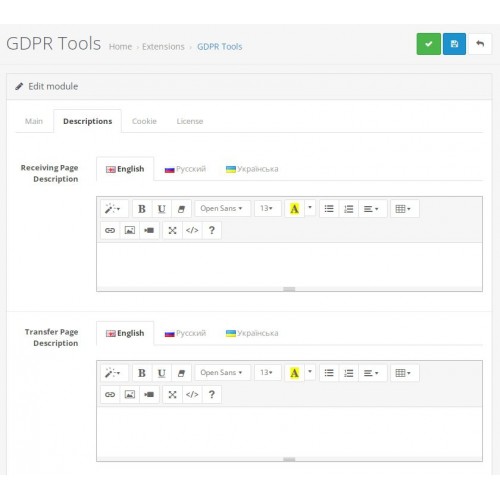
Task: Open font size 13 dropdown in Transfer editor
Action: pos(268,373)
